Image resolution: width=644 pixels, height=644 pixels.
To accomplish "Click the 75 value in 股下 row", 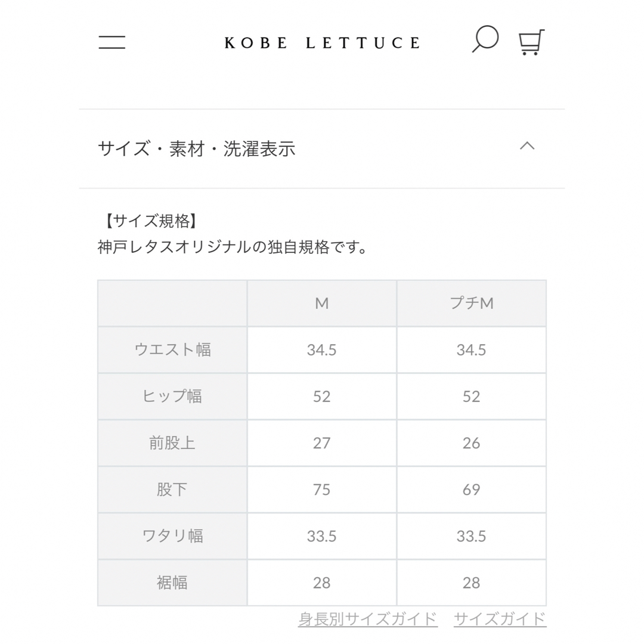I will (x=321, y=489).
